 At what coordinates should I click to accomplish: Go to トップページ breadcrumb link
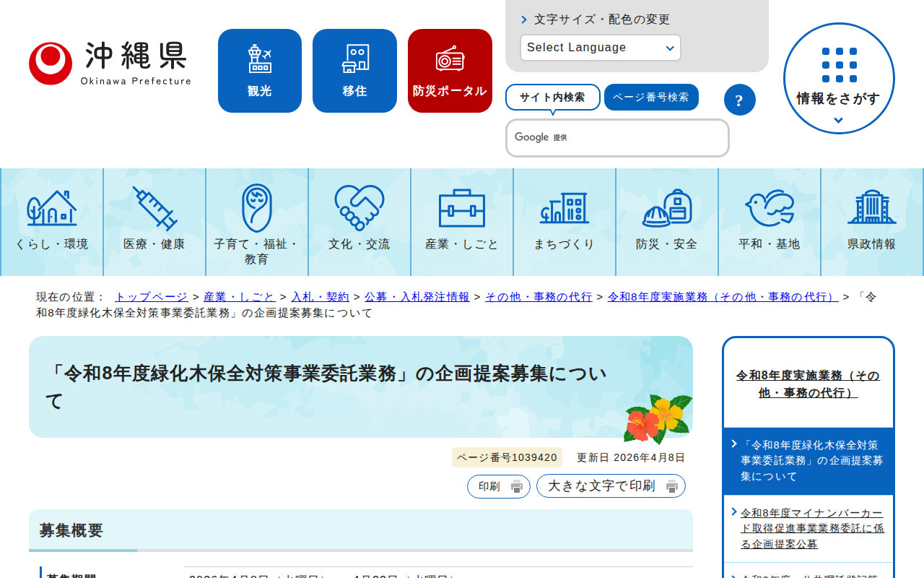152,297
